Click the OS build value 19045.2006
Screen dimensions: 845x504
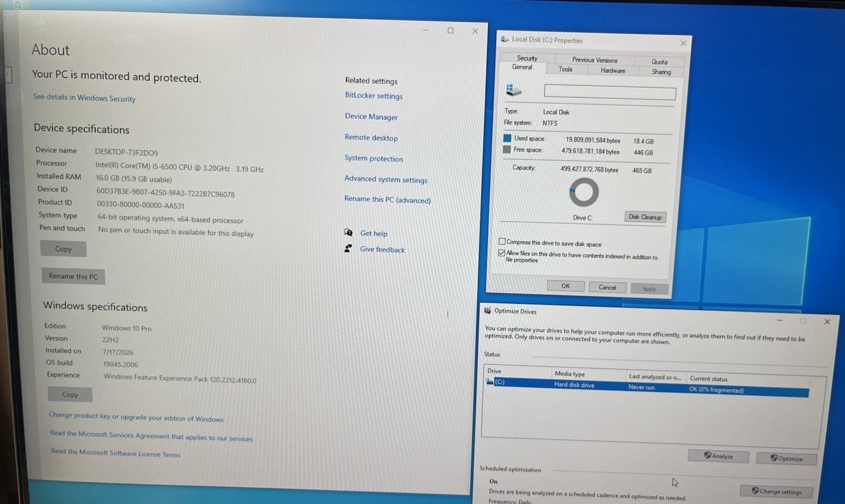click(120, 364)
